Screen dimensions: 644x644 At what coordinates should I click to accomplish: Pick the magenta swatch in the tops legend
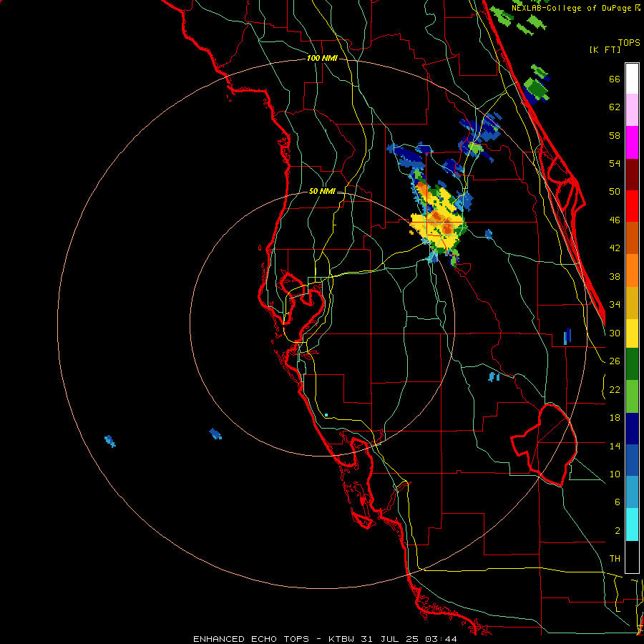pos(632,142)
